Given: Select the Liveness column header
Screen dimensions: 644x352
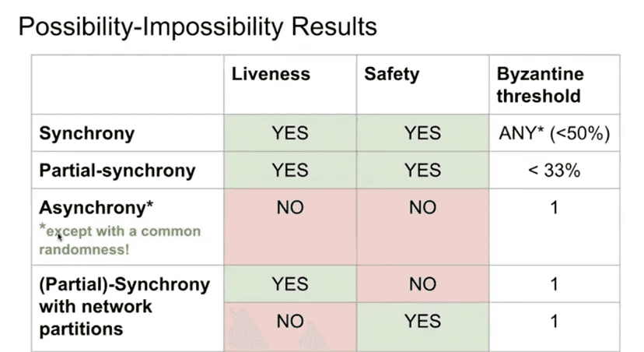Looking at the screenshot, I should click(x=271, y=75).
